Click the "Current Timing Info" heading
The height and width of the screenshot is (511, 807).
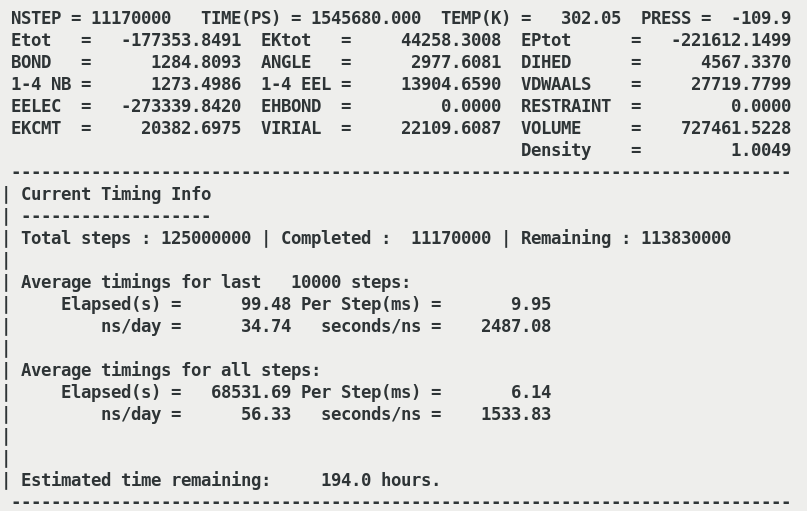(x=116, y=194)
